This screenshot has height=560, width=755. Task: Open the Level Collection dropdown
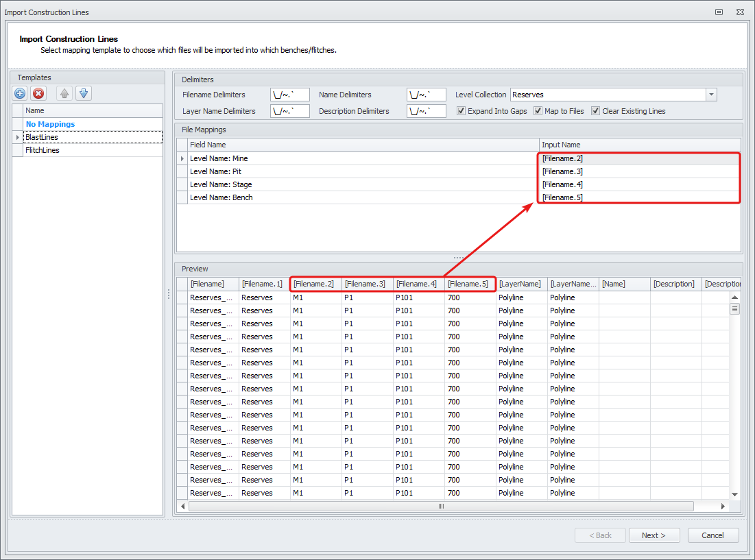tap(711, 95)
